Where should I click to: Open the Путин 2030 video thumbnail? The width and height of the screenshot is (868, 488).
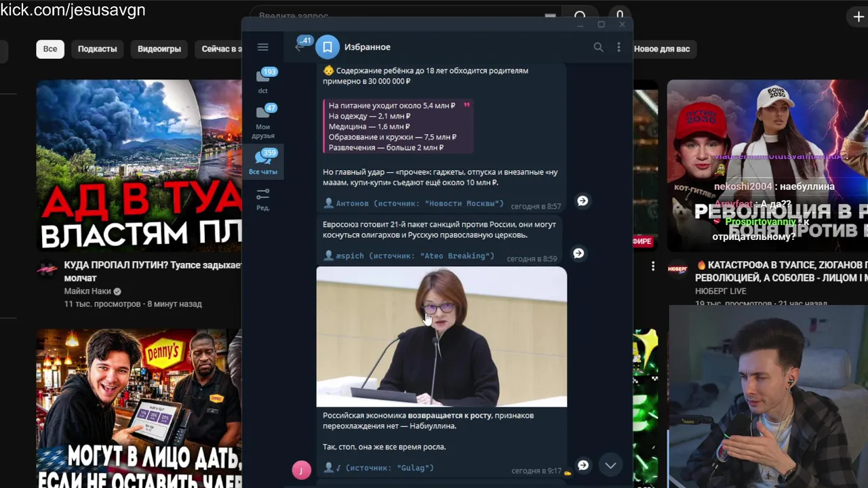(x=767, y=166)
